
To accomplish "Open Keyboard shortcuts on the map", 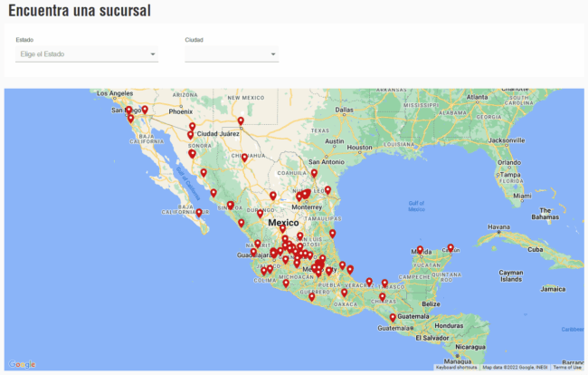I will point(456,367).
